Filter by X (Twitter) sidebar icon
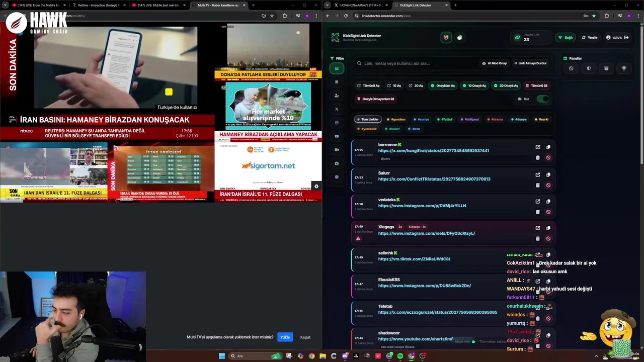Viewport: 644px width, 362px height. tap(337, 109)
